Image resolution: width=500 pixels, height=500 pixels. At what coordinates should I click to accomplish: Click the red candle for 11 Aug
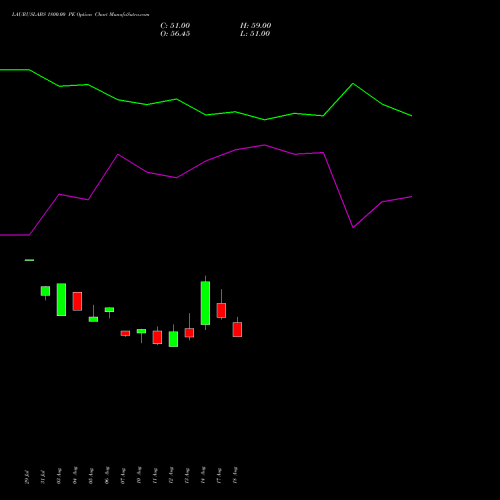pos(157,337)
